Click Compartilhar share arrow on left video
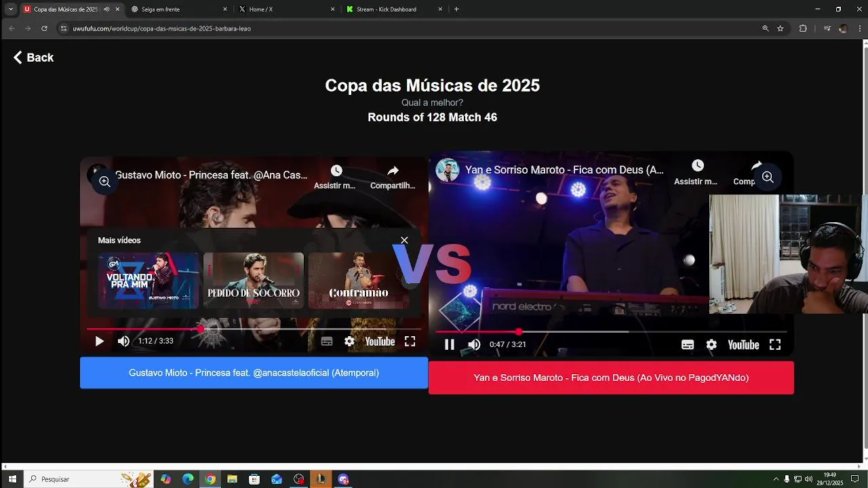This screenshot has height=488, width=868. [x=393, y=177]
